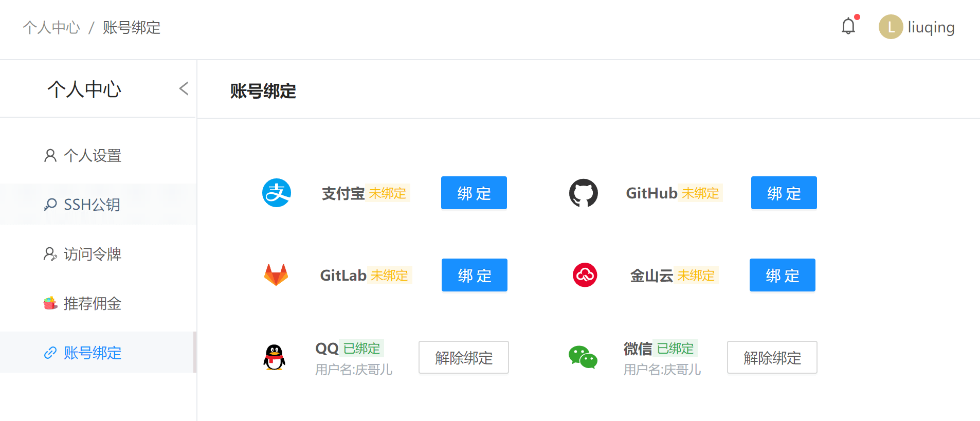
Task: Bind the 金山云 account
Action: [783, 275]
